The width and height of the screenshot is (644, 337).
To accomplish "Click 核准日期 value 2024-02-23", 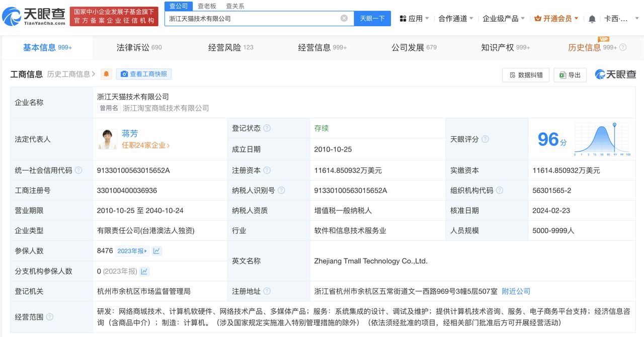I will (x=551, y=211).
